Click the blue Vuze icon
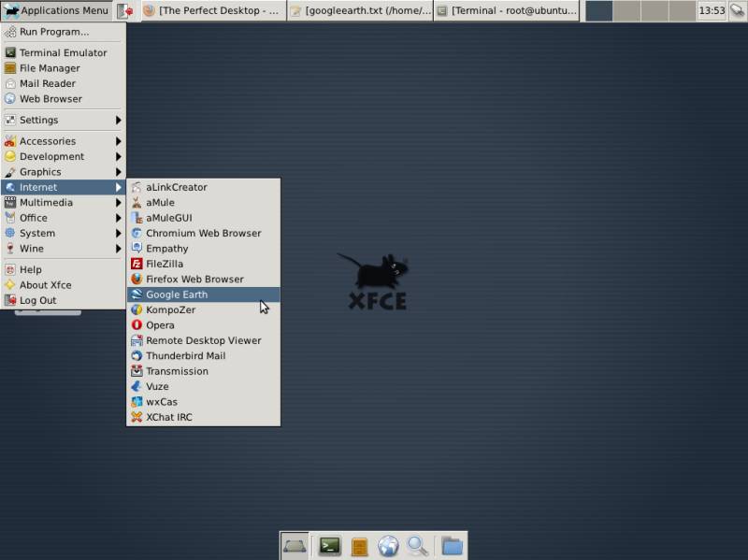The width and height of the screenshot is (748, 560). pyautogui.click(x=137, y=386)
